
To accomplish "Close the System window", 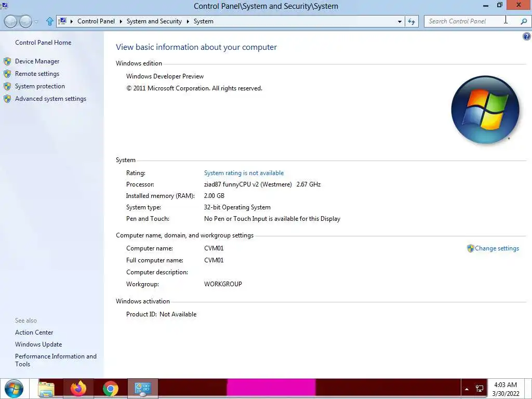I will (519, 5).
